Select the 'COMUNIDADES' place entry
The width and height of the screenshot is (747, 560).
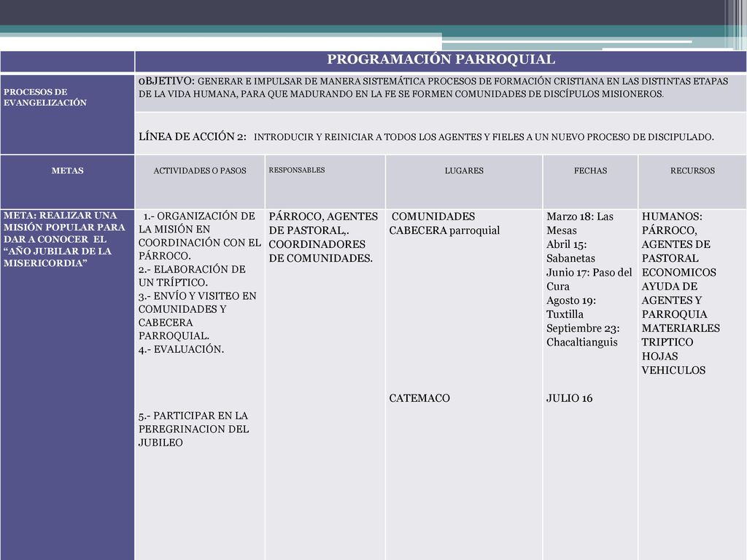coord(433,217)
